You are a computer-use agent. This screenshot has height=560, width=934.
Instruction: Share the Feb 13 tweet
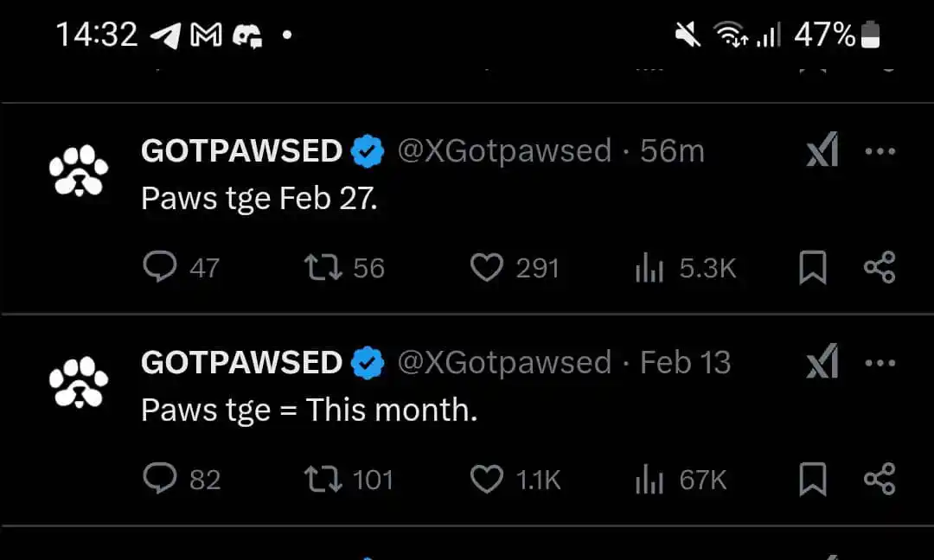pyautogui.click(x=880, y=479)
